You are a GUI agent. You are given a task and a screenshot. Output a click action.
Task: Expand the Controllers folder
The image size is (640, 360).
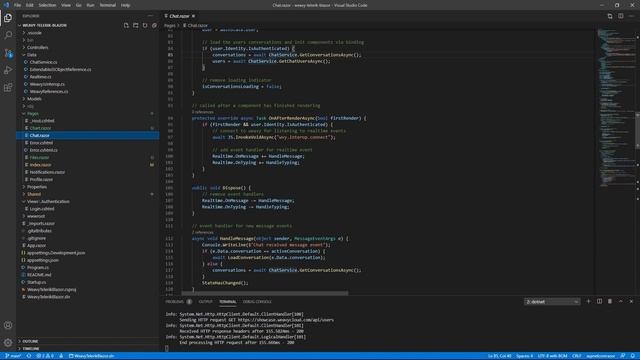pos(37,47)
